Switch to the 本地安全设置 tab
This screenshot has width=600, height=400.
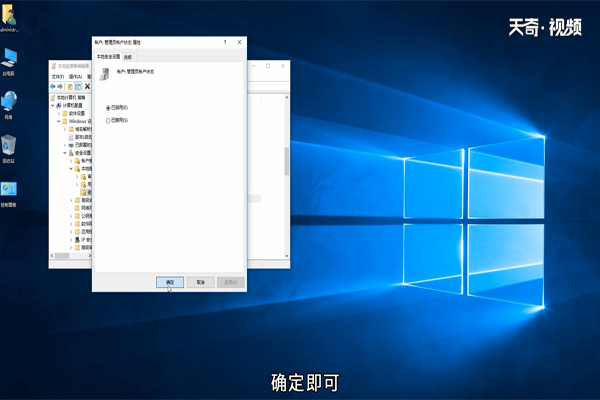[108, 57]
